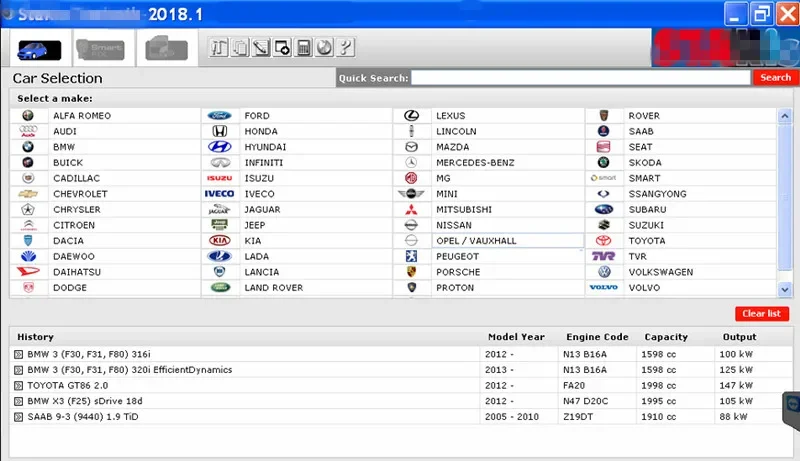Image resolution: width=800 pixels, height=461 pixels.
Task: Click the make list scroll down arrow
Action: [785, 290]
